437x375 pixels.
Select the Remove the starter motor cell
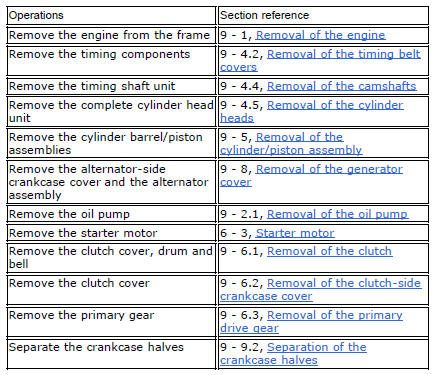111,233
